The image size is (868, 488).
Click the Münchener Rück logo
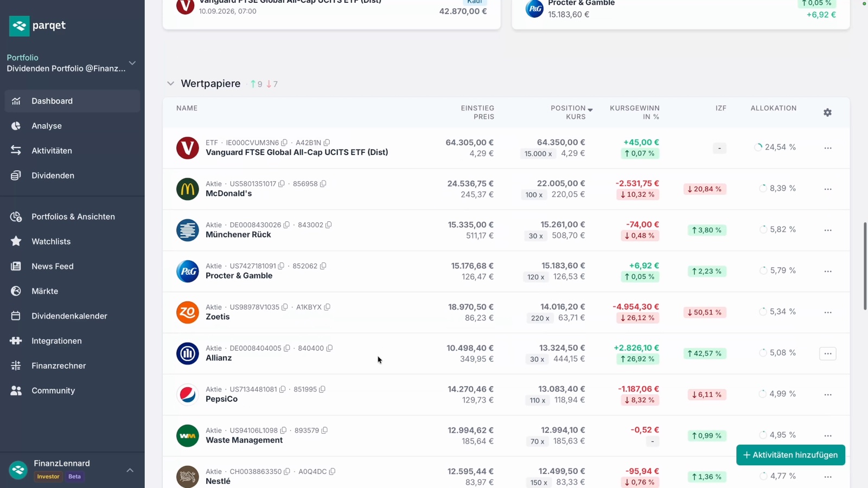[x=188, y=230]
